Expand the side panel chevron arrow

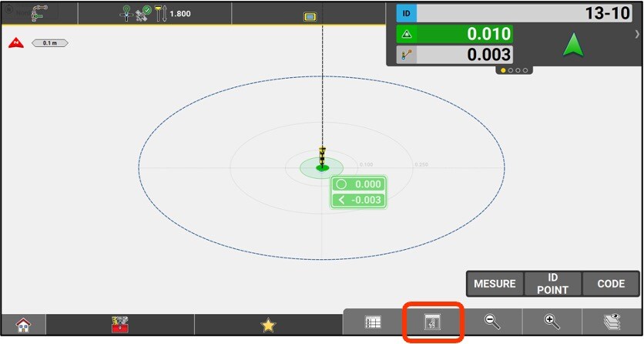pos(637,35)
